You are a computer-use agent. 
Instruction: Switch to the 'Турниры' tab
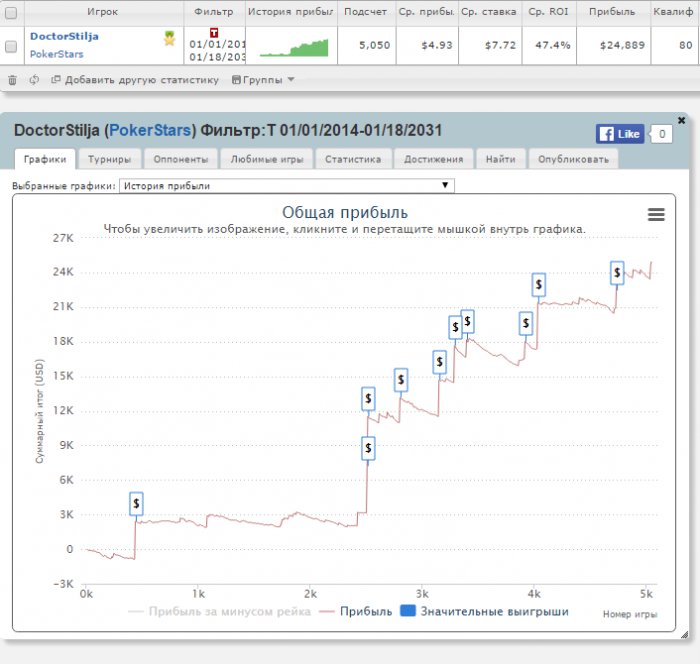click(106, 159)
